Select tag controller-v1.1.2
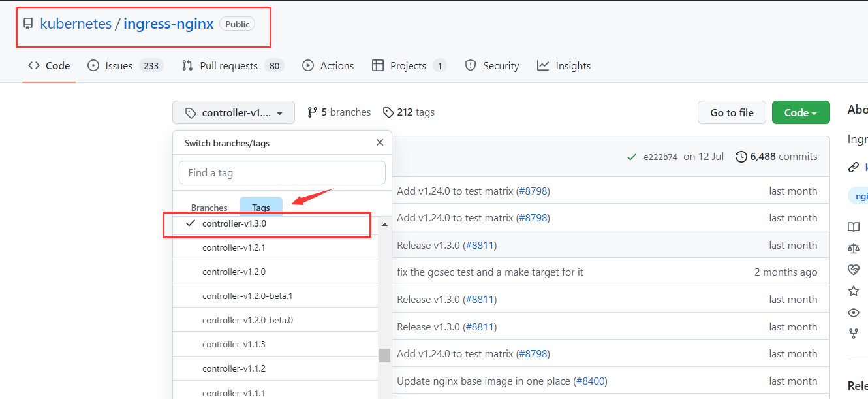This screenshot has width=868, height=399. point(275,368)
